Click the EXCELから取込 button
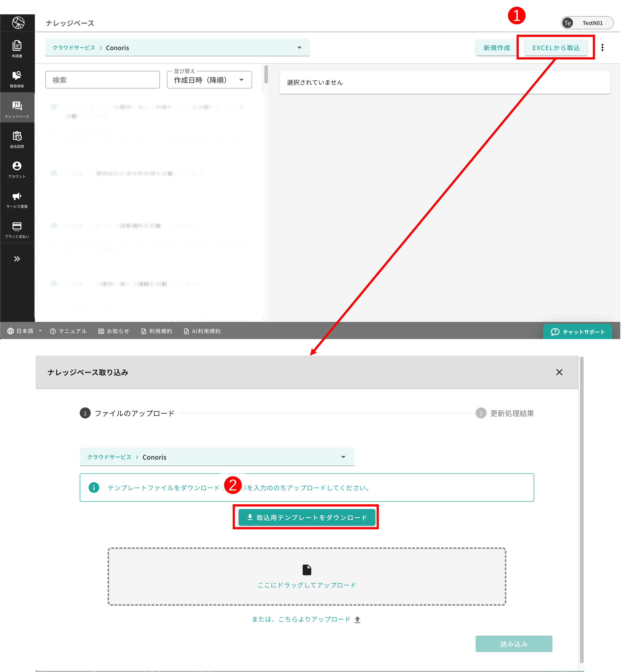Image resolution: width=621 pixels, height=672 pixels. click(556, 48)
